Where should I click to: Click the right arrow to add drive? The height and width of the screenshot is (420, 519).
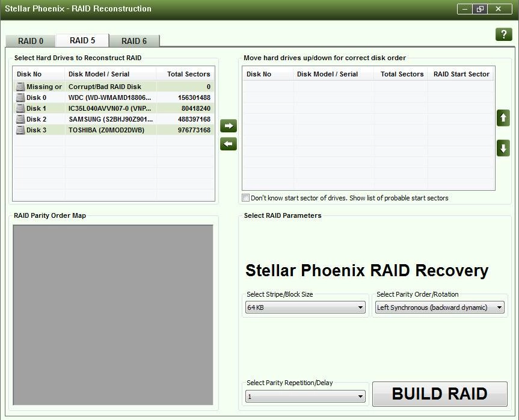(x=229, y=126)
